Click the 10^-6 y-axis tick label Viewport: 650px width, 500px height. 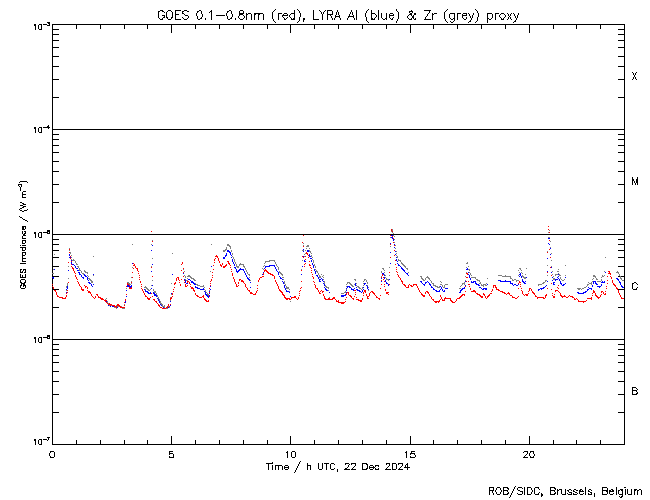(37, 339)
